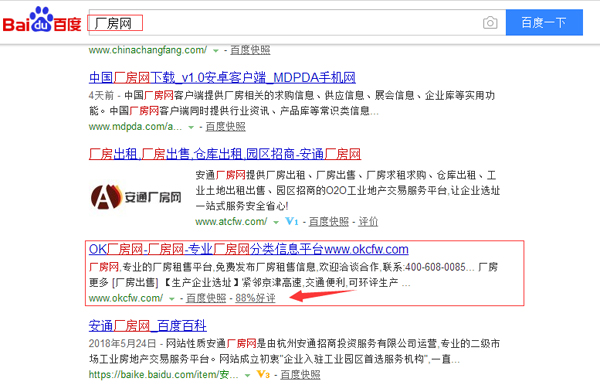
Task: Click the 百度一下 search button
Action: [x=544, y=23]
